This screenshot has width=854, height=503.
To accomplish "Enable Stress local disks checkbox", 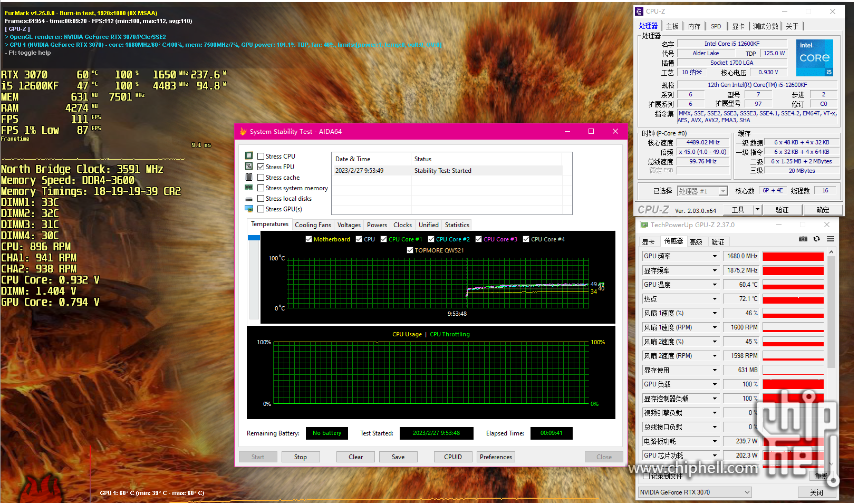I will click(260, 199).
